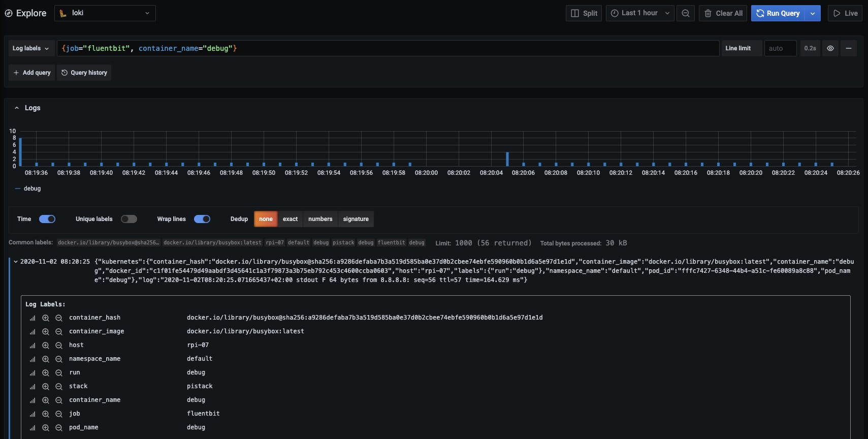
Task: Show ad-hoc stats for stack label
Action: (x=33, y=387)
